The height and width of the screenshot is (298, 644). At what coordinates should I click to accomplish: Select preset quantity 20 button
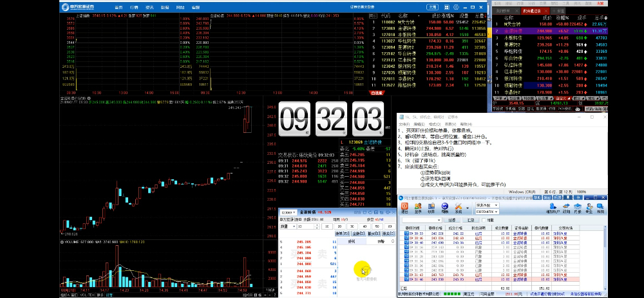coord(339,226)
